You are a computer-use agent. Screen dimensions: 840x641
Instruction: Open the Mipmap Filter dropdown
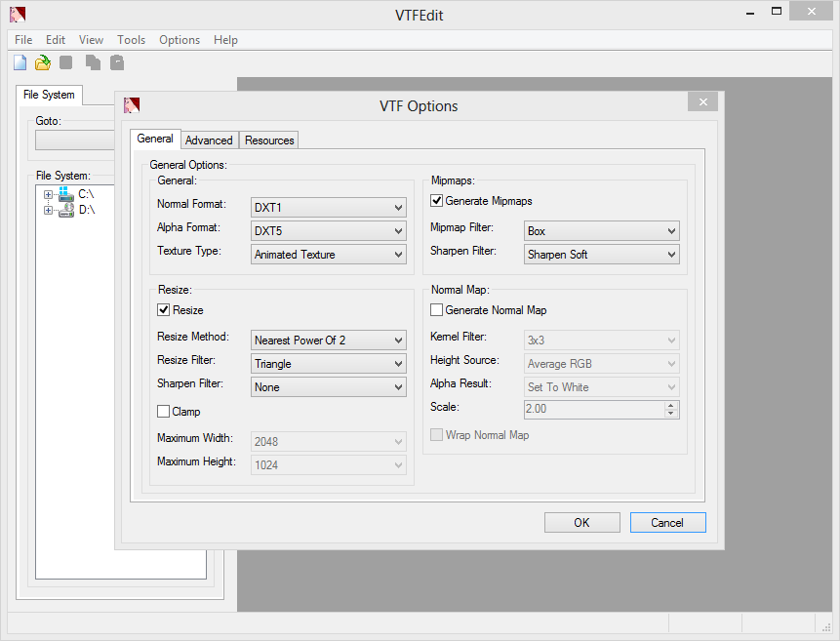coord(602,231)
